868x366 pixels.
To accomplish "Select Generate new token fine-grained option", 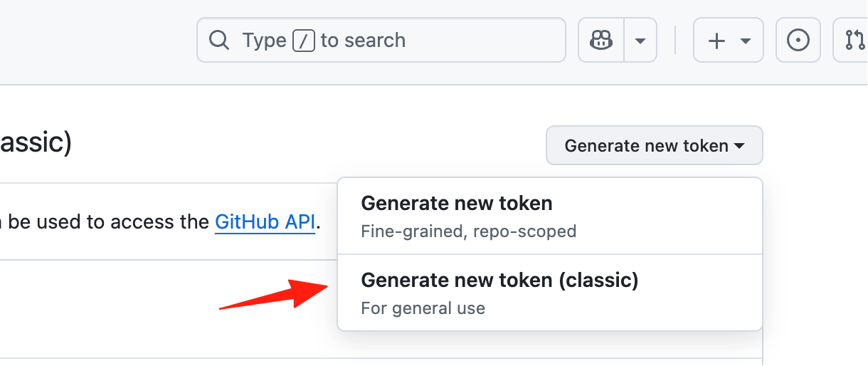I will coord(550,216).
